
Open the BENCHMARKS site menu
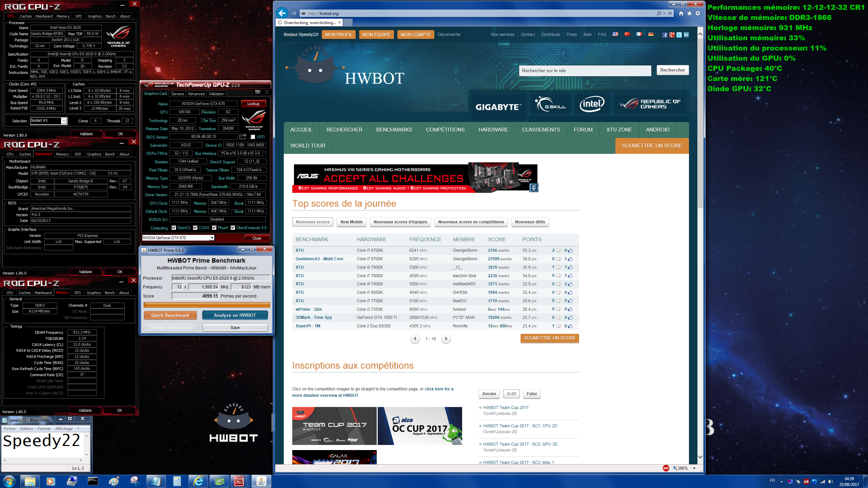(394, 130)
